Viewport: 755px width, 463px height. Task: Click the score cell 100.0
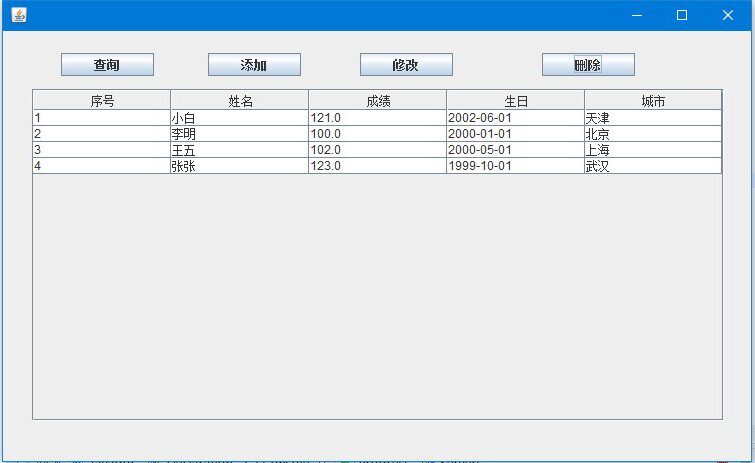pos(378,134)
